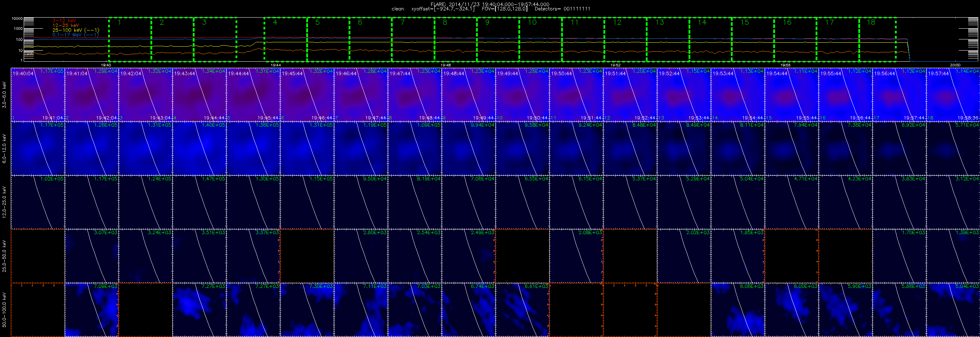Click the 25.0-50.0 keV row label

coord(5,256)
